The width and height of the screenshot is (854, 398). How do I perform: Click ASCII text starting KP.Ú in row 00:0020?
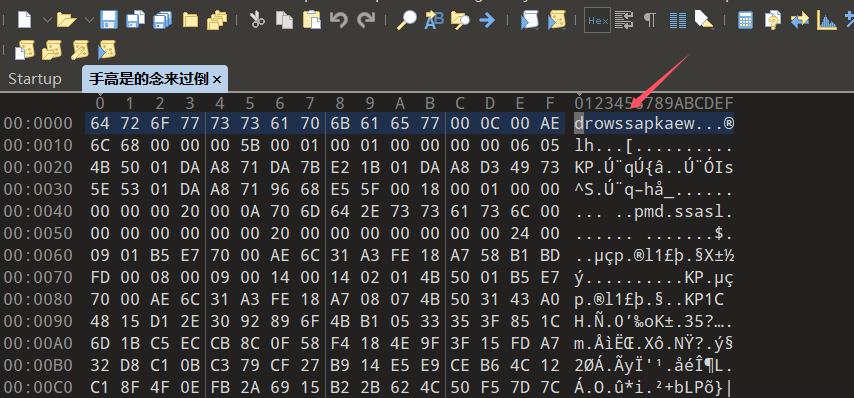pos(654,167)
